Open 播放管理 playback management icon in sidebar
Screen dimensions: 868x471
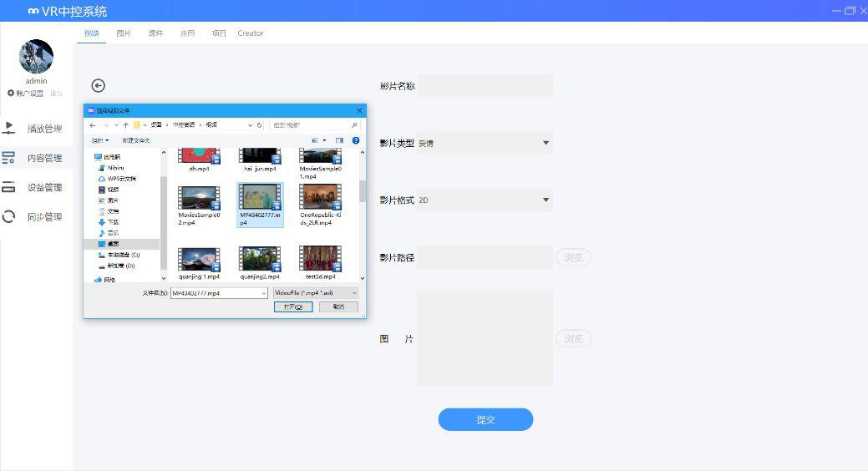(x=9, y=129)
